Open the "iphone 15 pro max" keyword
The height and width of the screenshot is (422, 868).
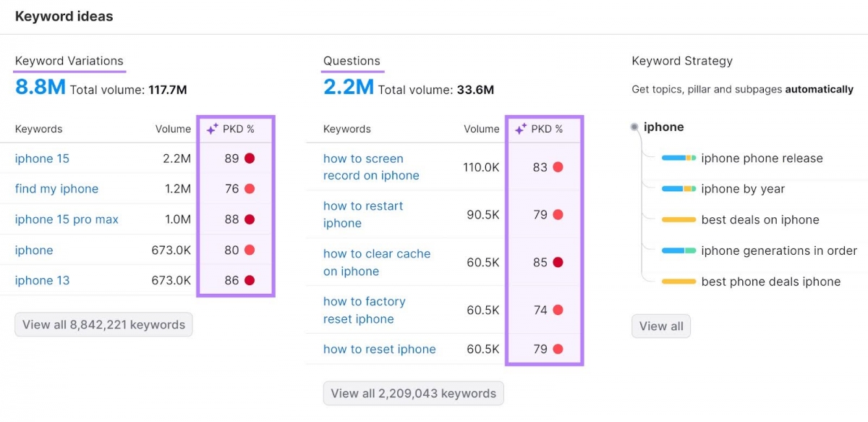67,219
